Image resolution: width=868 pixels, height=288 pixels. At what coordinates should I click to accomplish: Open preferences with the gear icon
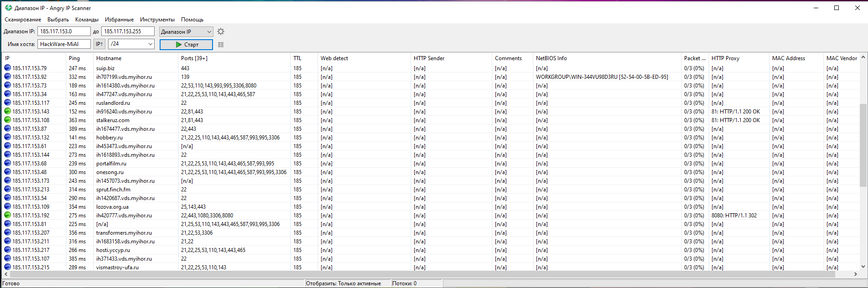coord(221,31)
